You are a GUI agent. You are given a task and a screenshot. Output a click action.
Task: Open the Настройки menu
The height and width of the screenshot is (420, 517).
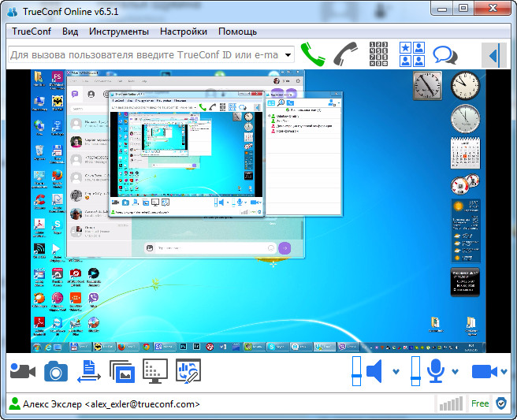[x=183, y=32]
